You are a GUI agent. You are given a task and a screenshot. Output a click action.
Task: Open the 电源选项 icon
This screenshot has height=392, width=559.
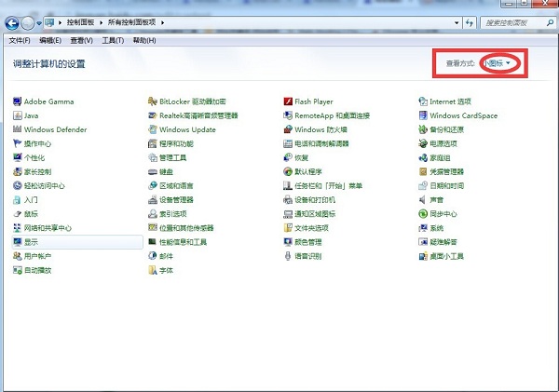pyautogui.click(x=423, y=143)
